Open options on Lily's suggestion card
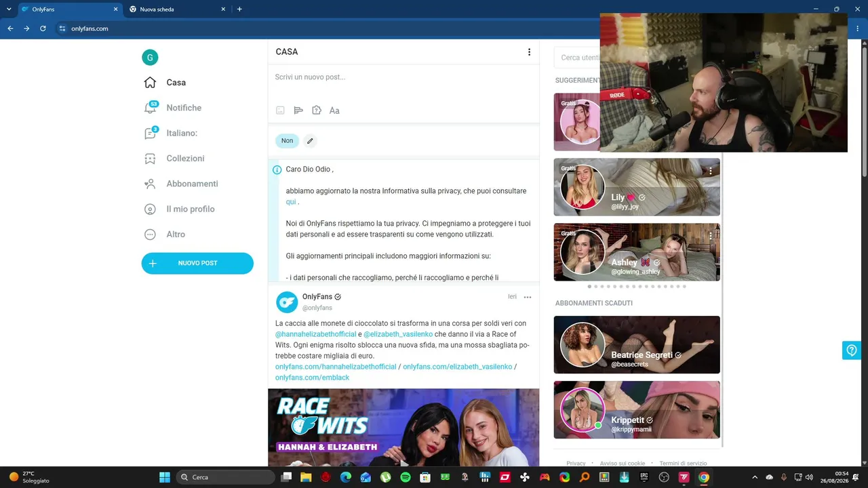The width and height of the screenshot is (868, 488). point(711,171)
